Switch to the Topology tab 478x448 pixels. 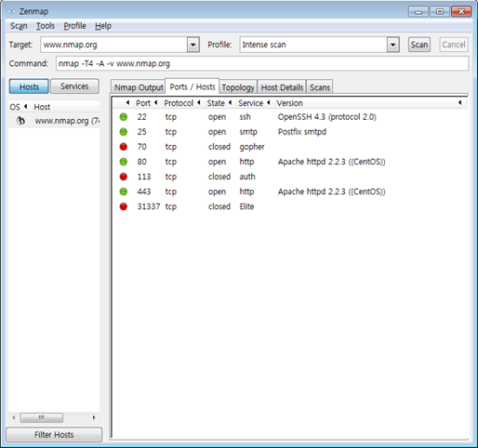point(238,88)
